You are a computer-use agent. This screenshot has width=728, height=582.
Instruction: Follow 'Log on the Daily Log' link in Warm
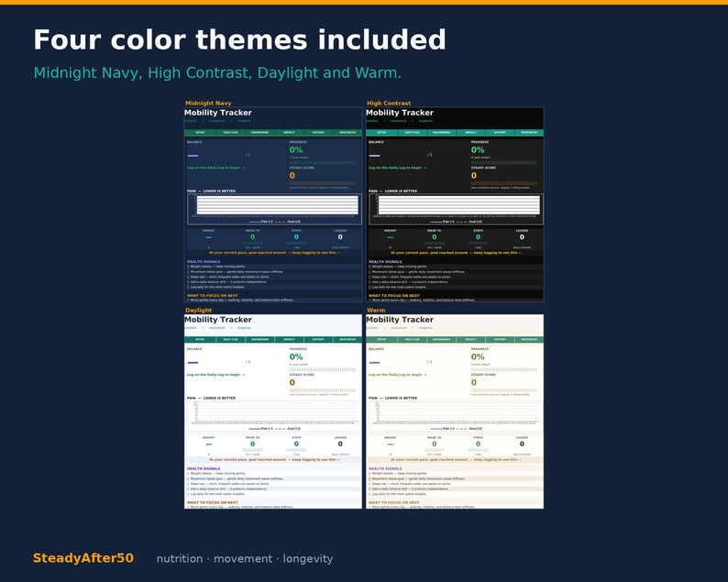coord(397,375)
